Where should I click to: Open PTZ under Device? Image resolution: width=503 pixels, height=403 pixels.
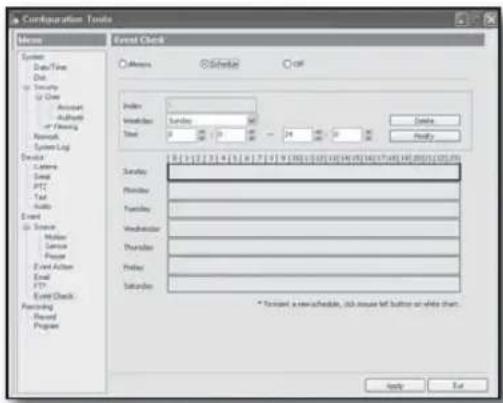(40, 187)
